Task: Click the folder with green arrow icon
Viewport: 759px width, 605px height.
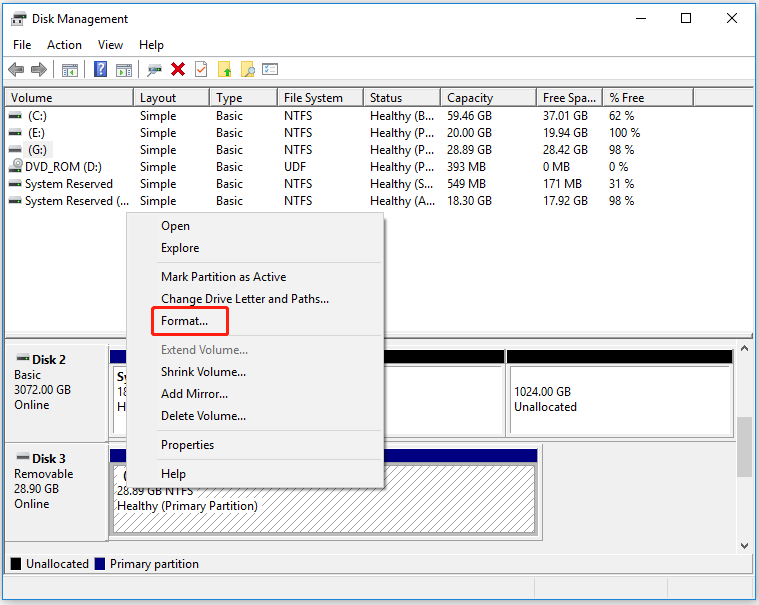Action: click(x=225, y=69)
